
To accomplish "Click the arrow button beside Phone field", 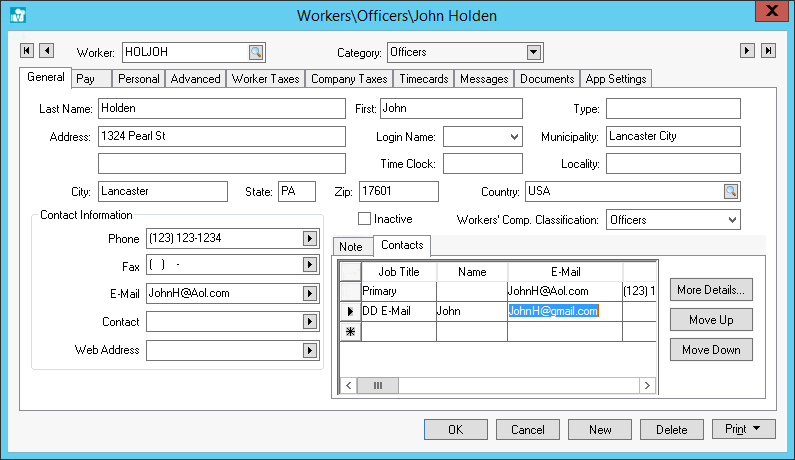I will pyautogui.click(x=309, y=239).
